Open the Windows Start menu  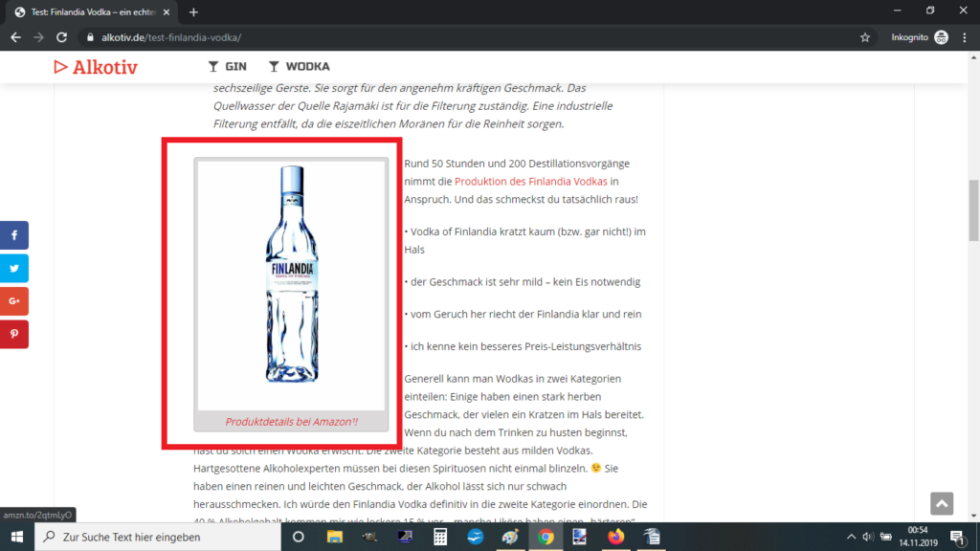[x=17, y=537]
